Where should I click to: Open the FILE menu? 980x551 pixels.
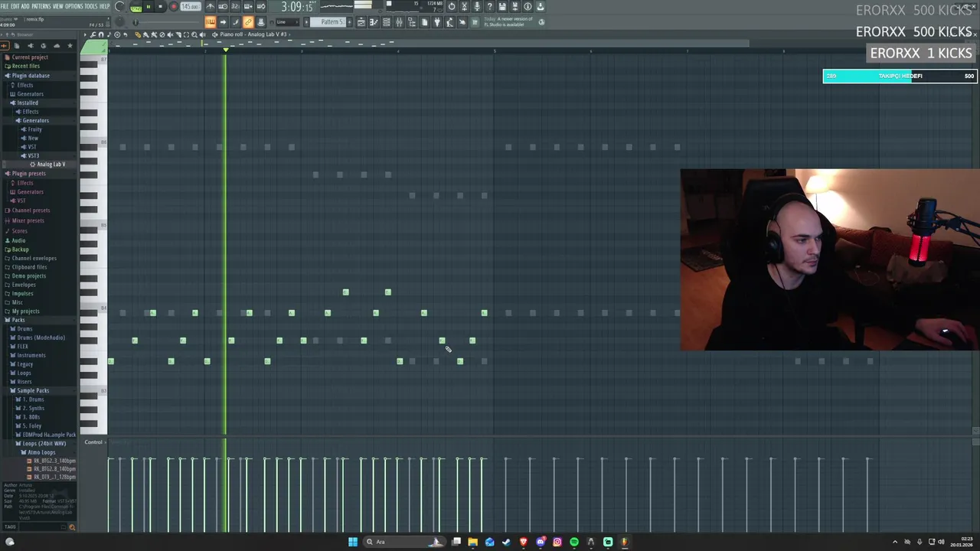pos(5,6)
